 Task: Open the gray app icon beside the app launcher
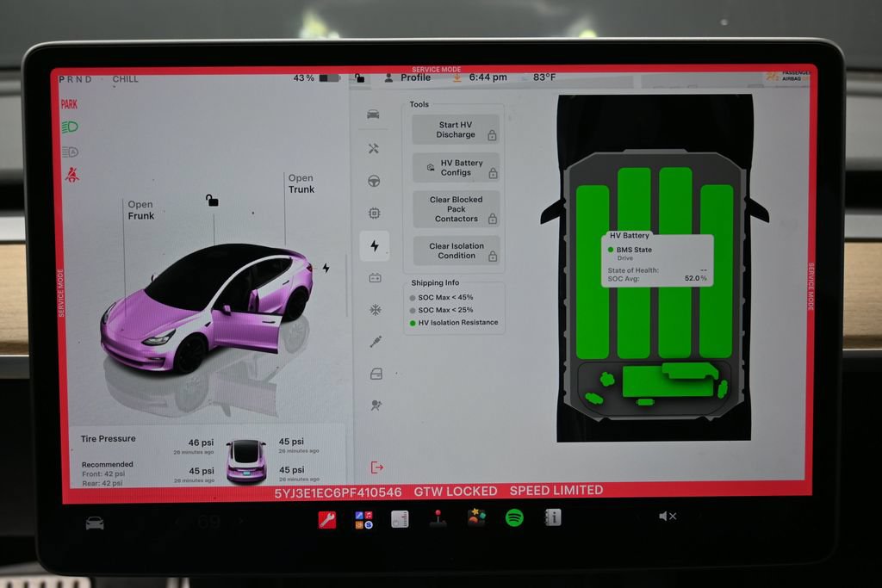tap(400, 519)
